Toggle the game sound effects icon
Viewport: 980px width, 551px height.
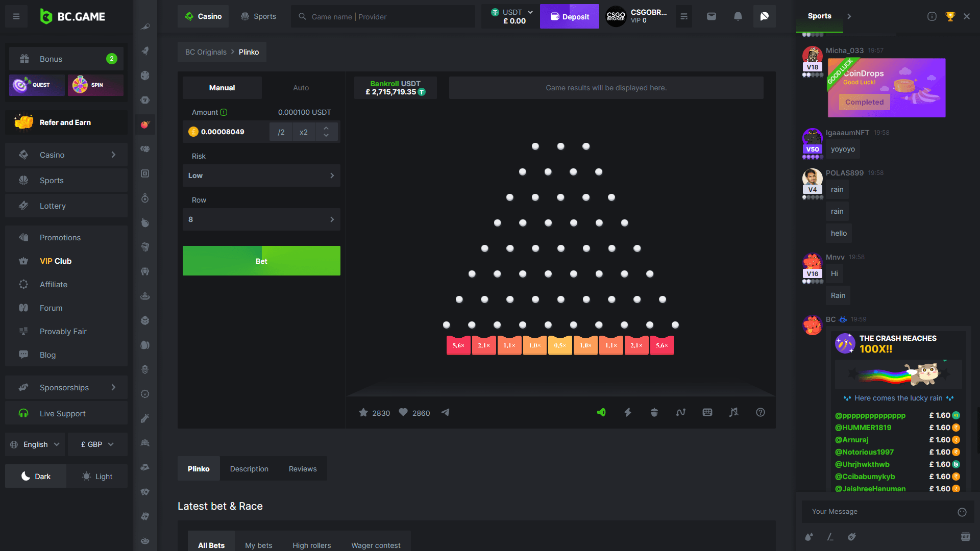tap(601, 412)
